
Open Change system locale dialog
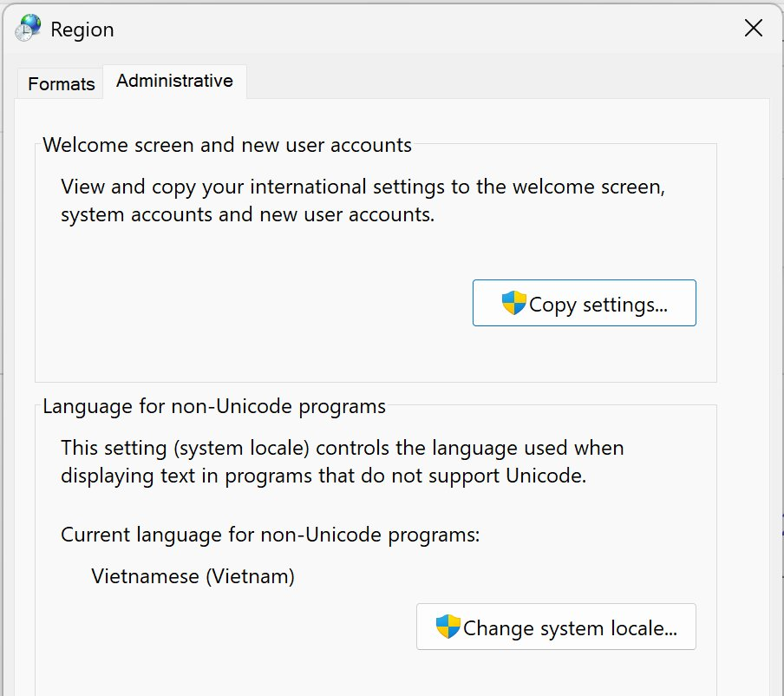pyautogui.click(x=556, y=627)
